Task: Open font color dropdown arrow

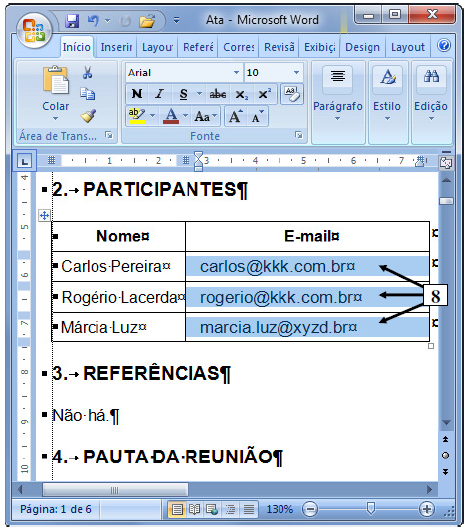Action: tap(185, 116)
